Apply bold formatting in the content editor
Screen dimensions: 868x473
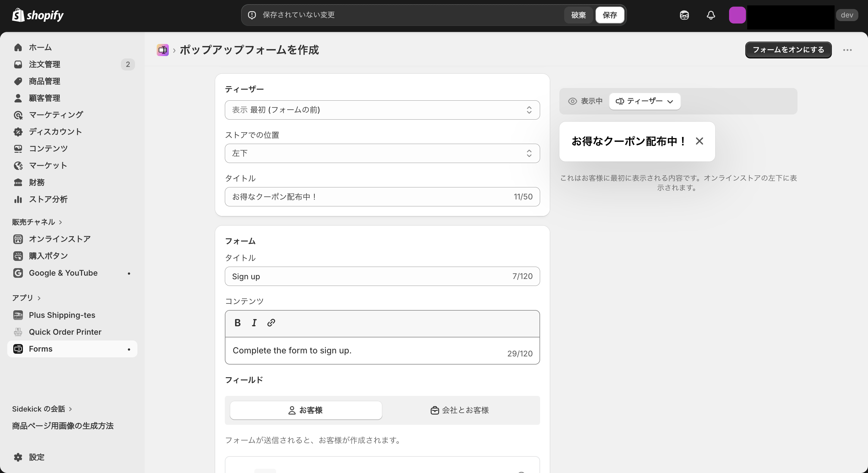(237, 322)
